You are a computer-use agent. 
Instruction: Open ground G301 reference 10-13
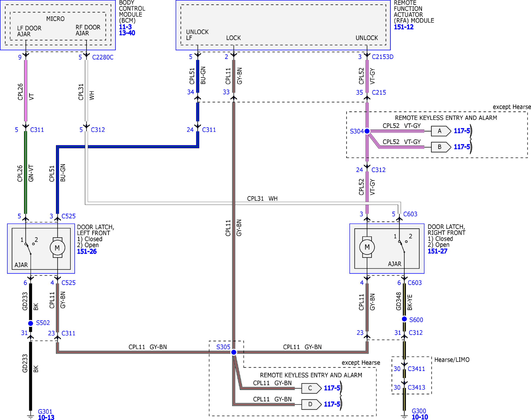click(46, 417)
